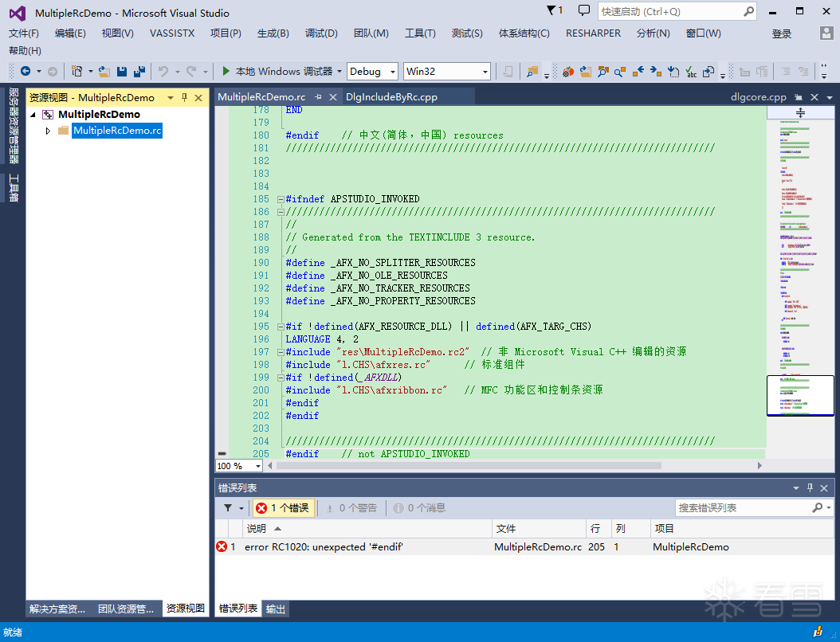Open the VASSISTX menu
Screen dimensions: 840x642
tap(172, 33)
